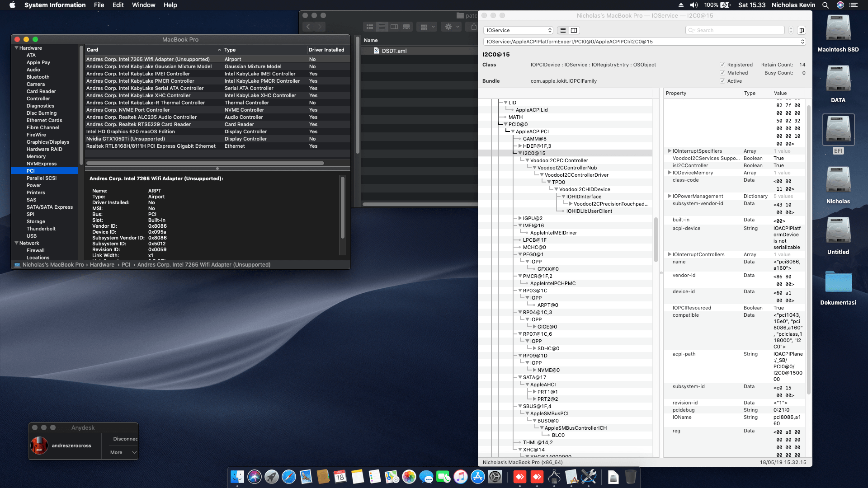Viewport: 868px width, 488px height.
Task: Open the IOService plane dropdown
Action: 518,30
